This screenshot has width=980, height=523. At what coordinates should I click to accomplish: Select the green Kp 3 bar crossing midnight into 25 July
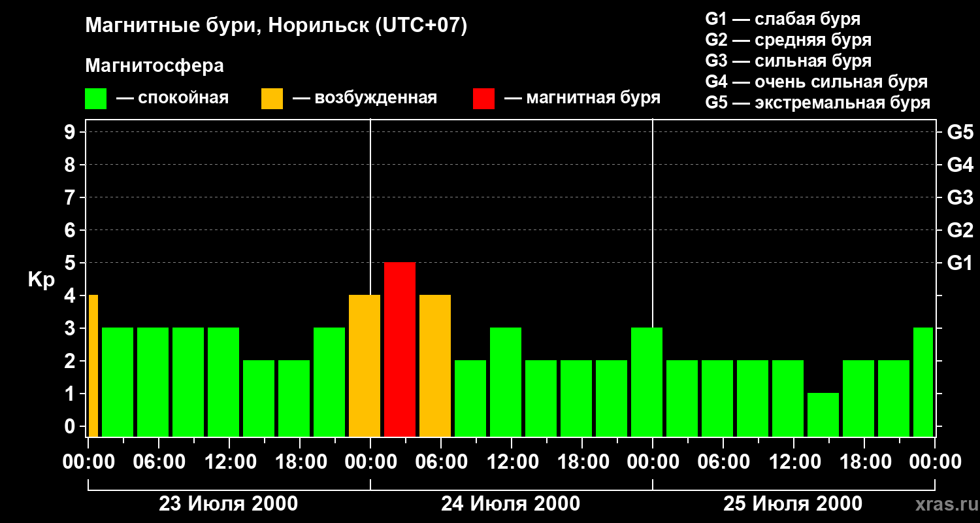coord(647,382)
